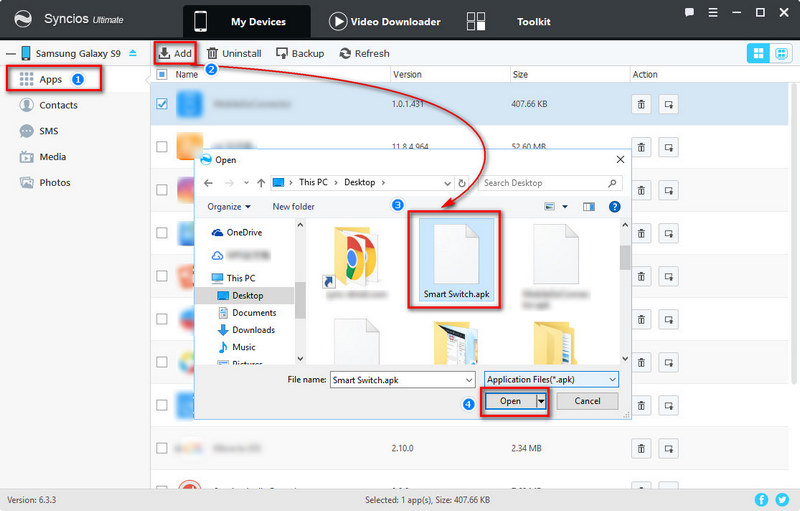Screen dimensions: 800x511
Task: Open Media in the sidebar
Action: (43, 157)
